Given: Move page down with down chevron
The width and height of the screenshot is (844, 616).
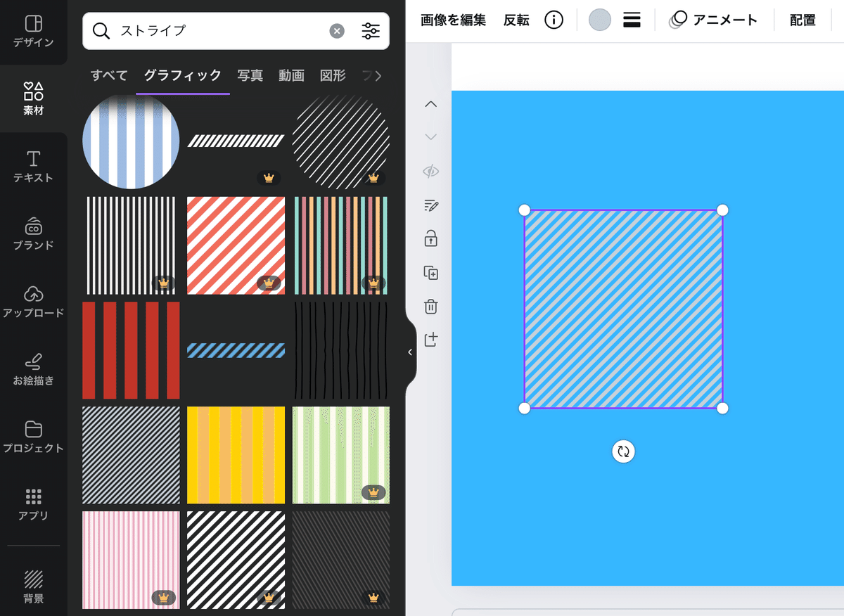Looking at the screenshot, I should pos(431,137).
